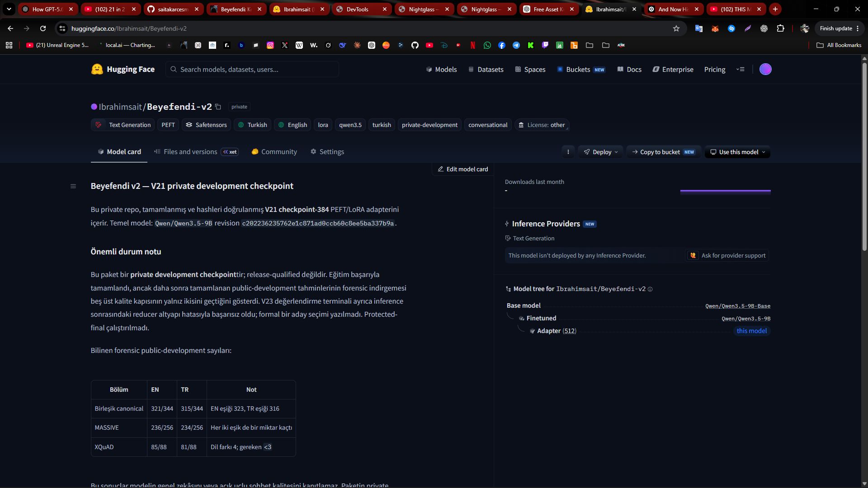Open the Hugging Face logo home link
Screen dimensions: 868x488
point(123,69)
